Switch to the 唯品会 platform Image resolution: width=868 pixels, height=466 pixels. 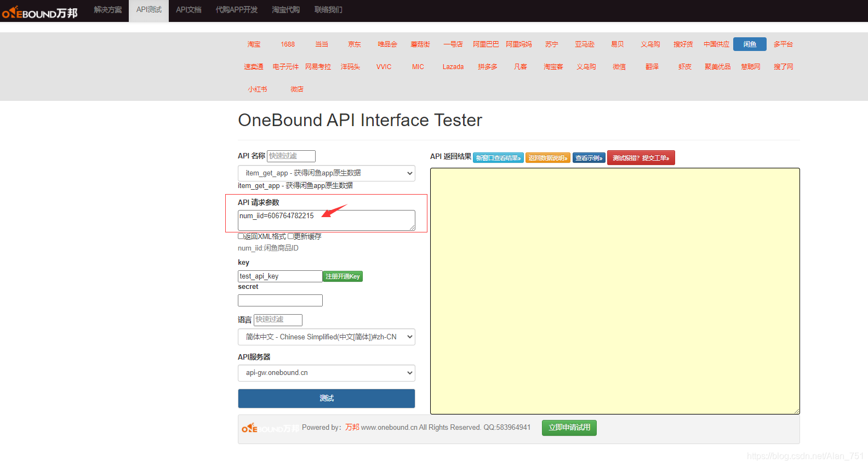387,44
